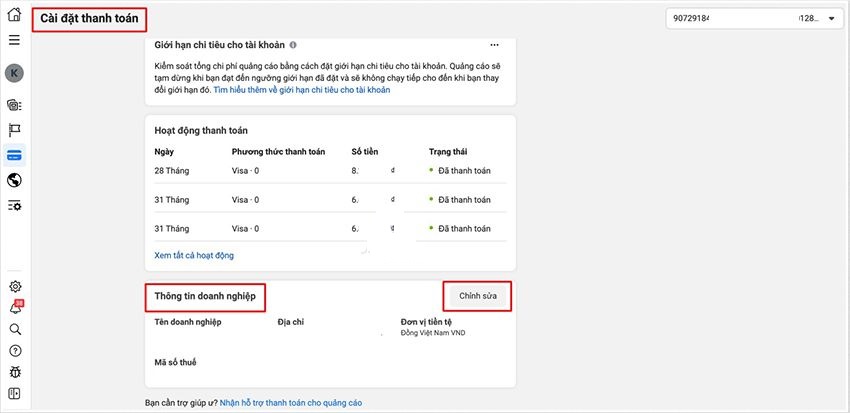Viewport: 850px width, 413px height.
Task: Open 'Nhận hỗ trợ thanh toán cho quảng cáo' link
Action: 291,403
